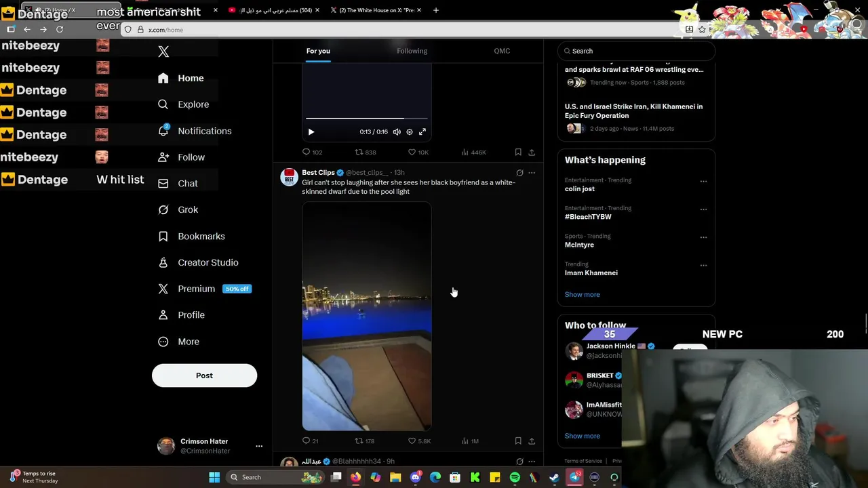Like Best Clips post with 5.8K likes
Image resolution: width=868 pixels, height=488 pixels.
[x=419, y=441]
